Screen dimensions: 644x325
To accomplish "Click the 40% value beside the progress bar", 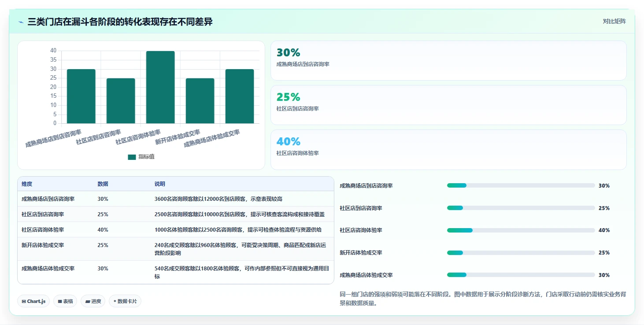I will tap(604, 230).
